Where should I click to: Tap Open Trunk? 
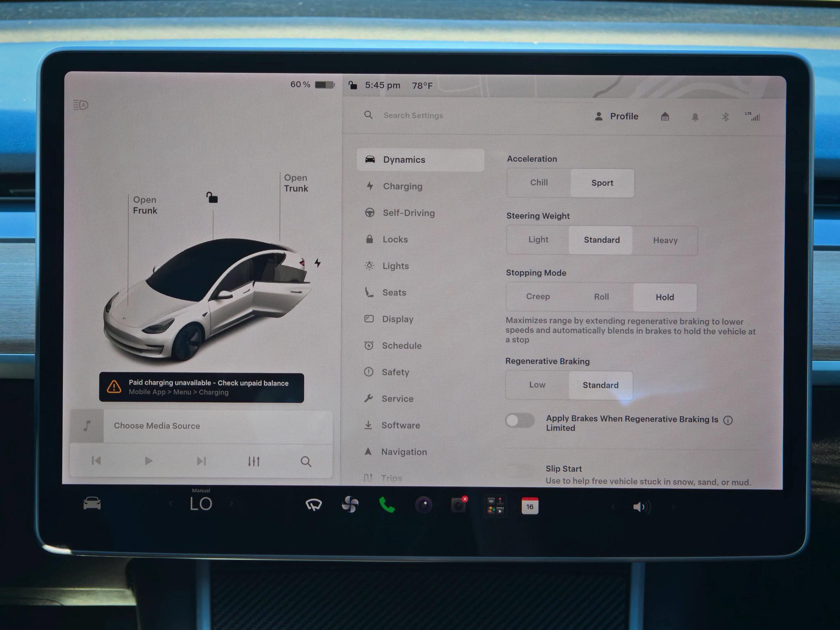(296, 183)
